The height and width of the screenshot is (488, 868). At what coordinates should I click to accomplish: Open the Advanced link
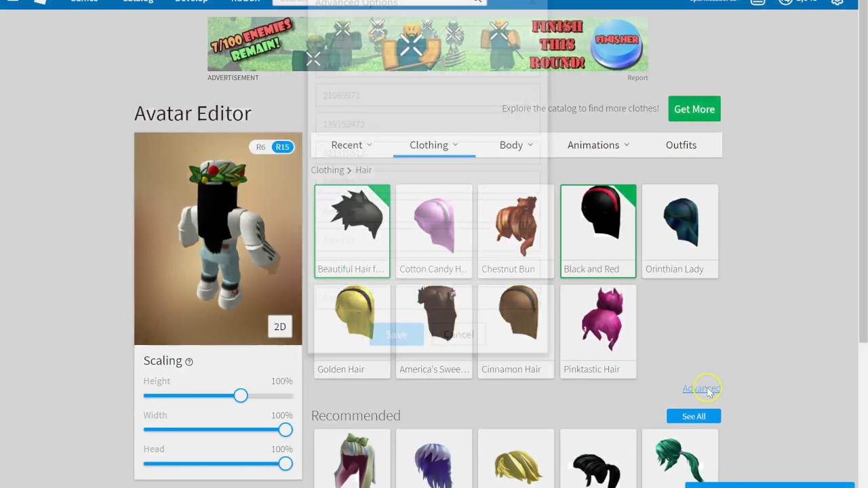coord(701,388)
